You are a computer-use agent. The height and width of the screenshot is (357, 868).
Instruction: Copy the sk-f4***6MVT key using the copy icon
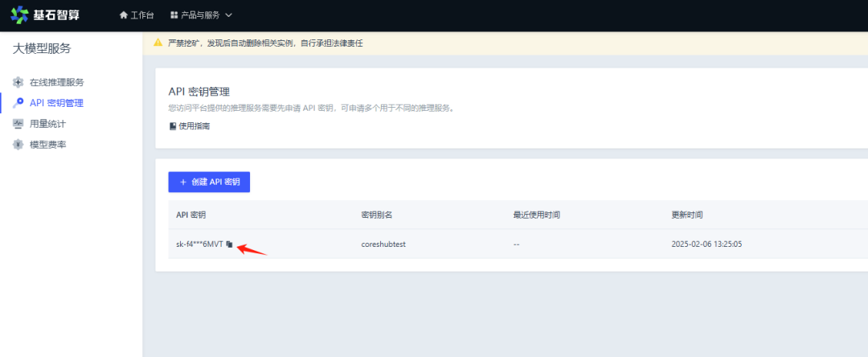tap(229, 244)
